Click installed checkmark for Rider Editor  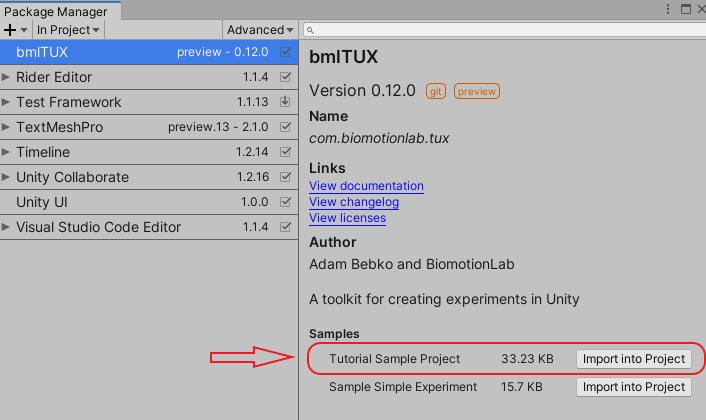[x=285, y=77]
